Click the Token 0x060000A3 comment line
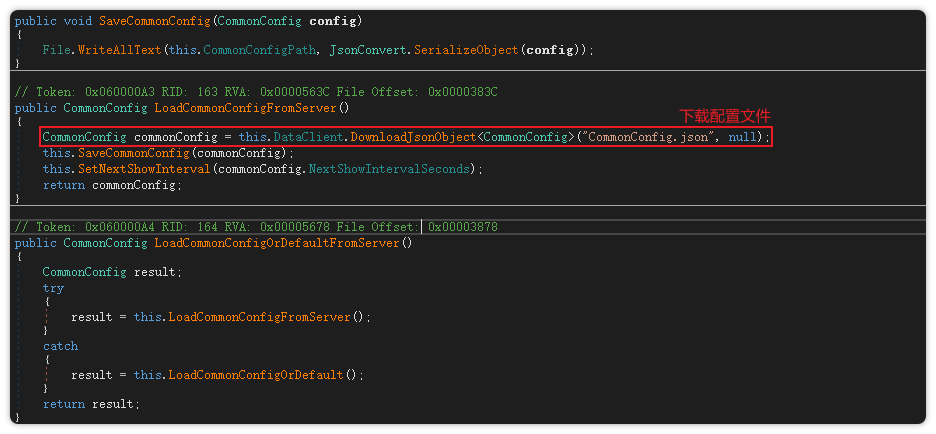Viewport: 936px width, 434px height. 256,92
